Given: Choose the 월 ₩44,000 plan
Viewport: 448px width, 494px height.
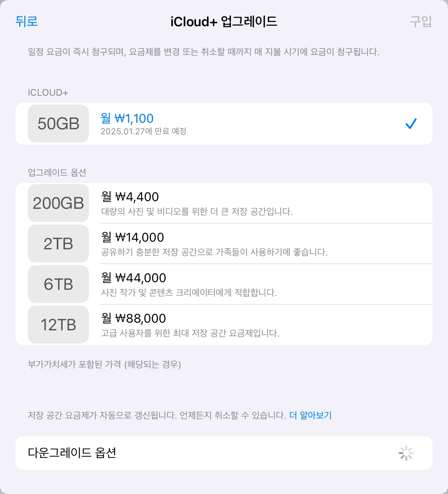Looking at the screenshot, I should coord(134,278).
